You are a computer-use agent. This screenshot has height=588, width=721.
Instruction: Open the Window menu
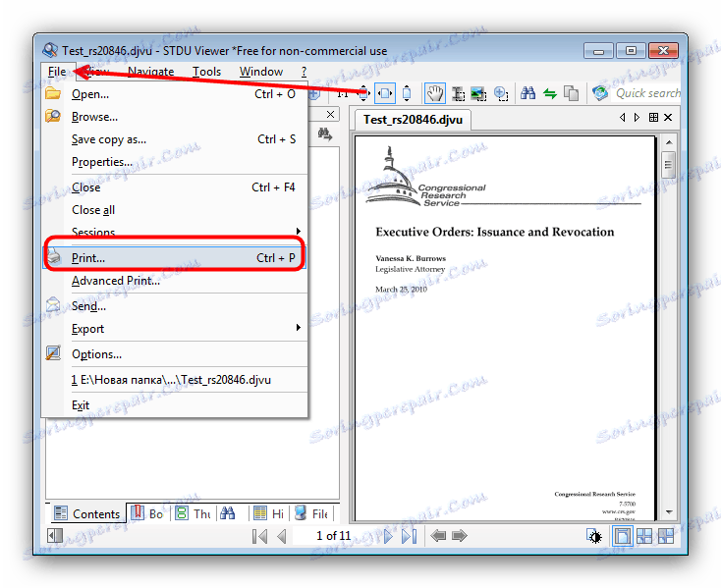(x=260, y=72)
